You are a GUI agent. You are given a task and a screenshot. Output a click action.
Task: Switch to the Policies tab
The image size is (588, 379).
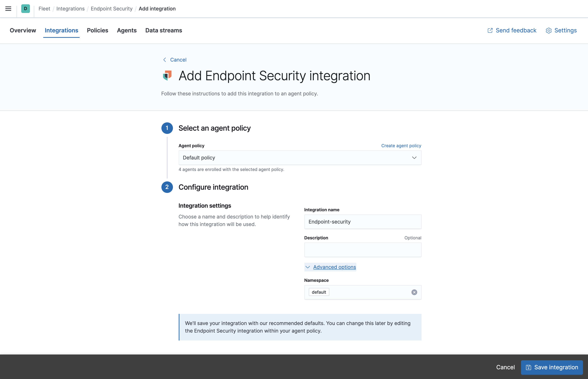point(97,30)
